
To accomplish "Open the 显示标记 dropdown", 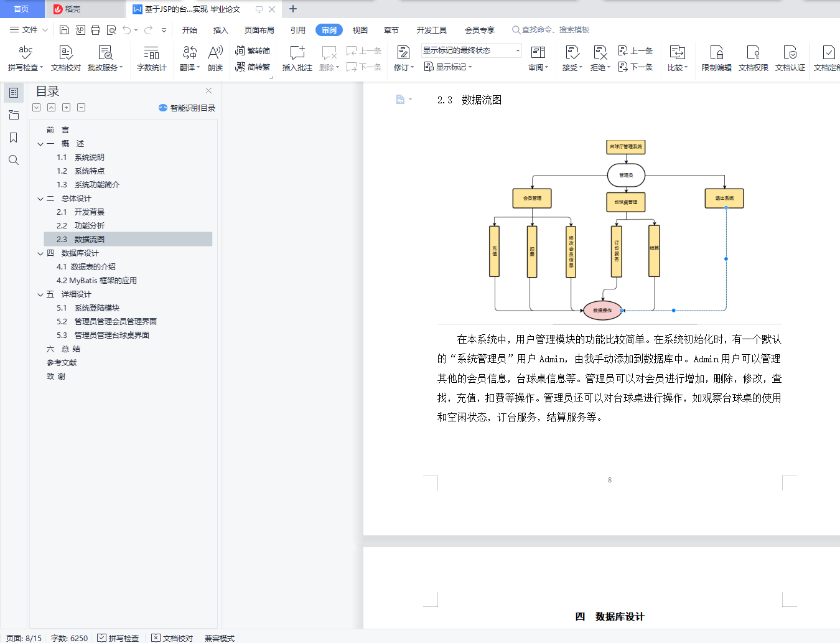I will [x=449, y=67].
